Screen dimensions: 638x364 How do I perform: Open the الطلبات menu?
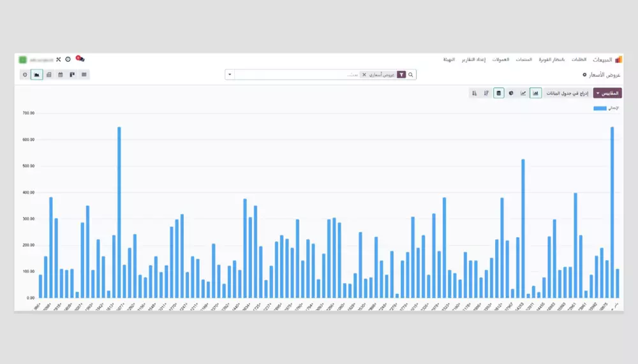(x=579, y=59)
